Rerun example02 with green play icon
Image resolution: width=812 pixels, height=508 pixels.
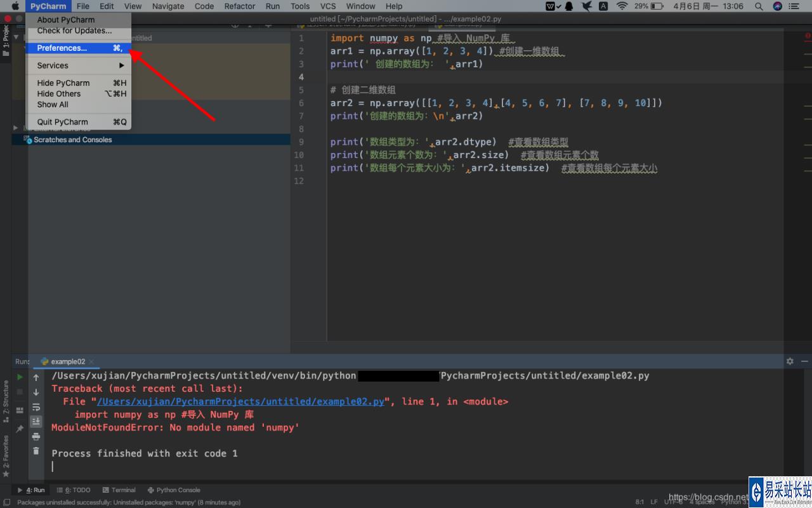point(20,377)
